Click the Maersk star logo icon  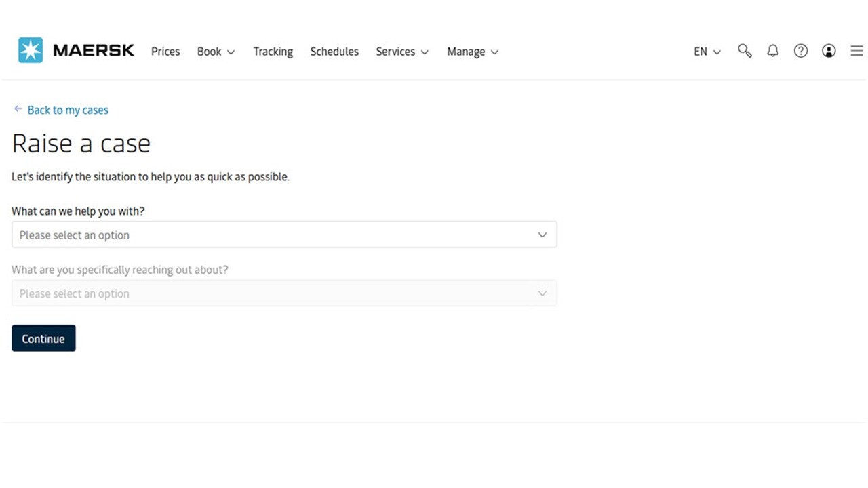click(31, 51)
